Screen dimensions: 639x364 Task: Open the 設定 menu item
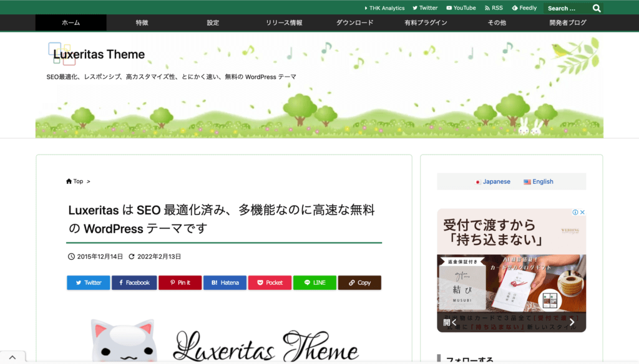[x=213, y=23]
